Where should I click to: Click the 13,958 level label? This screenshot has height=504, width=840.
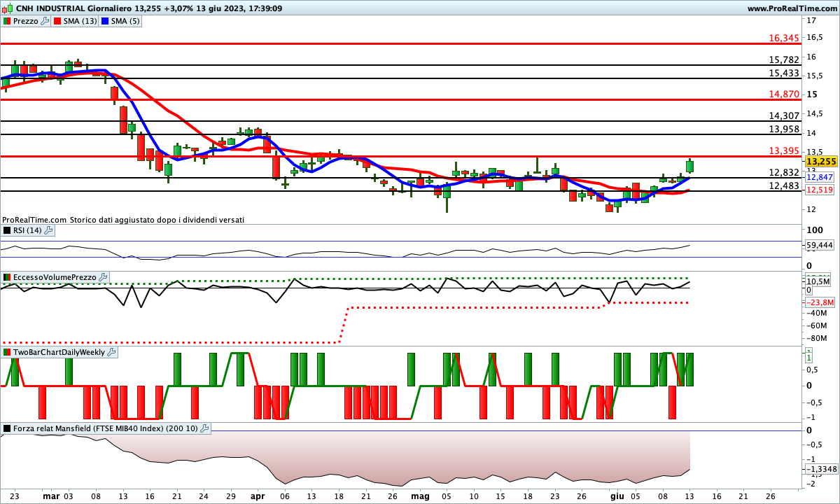(x=784, y=129)
